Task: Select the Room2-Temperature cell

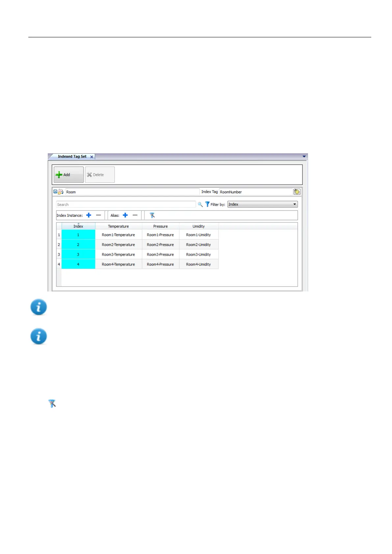Action: pos(118,244)
